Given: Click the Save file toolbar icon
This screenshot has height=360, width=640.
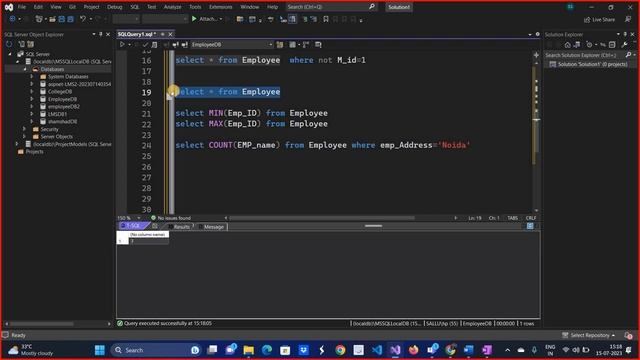Looking at the screenshot, I should tap(62, 19).
